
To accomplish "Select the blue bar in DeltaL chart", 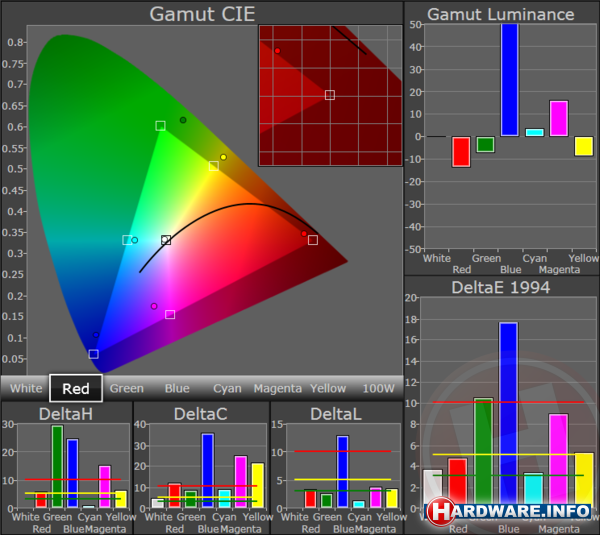I will pos(342,472).
